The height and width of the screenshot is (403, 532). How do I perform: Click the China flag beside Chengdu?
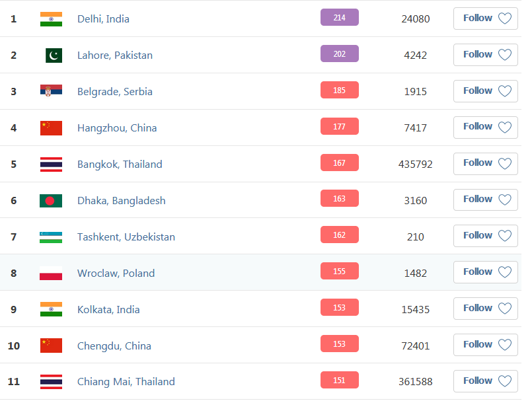click(x=51, y=346)
